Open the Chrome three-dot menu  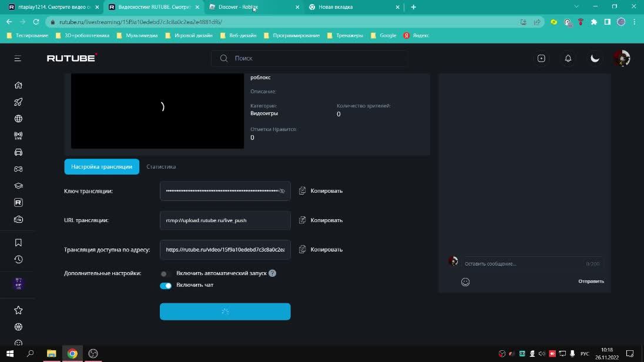click(x=635, y=22)
